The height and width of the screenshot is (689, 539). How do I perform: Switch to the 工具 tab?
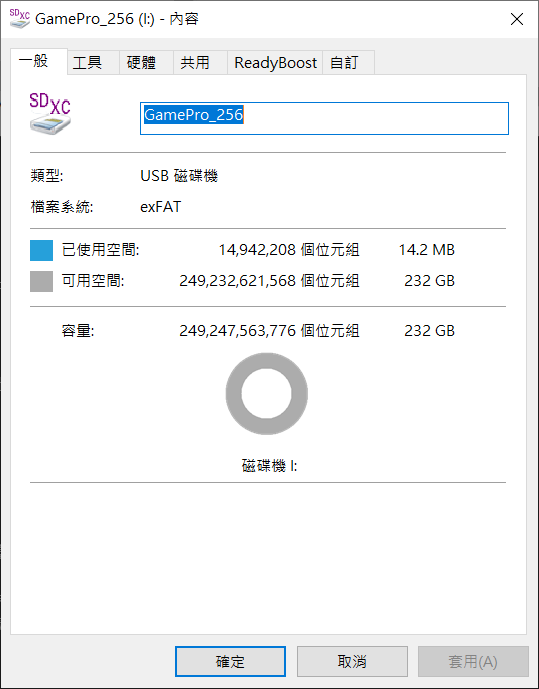(93, 62)
